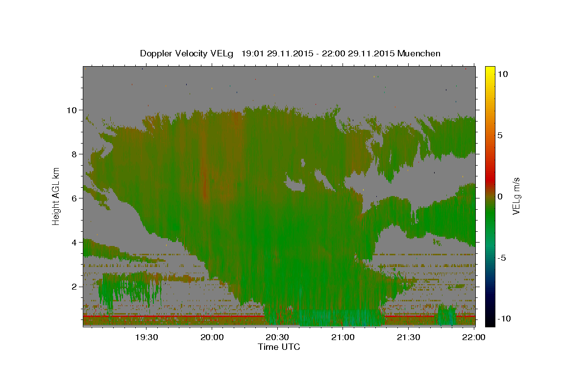Click the height tick label '10'
Screen dimensions: 588x392
(x=73, y=110)
